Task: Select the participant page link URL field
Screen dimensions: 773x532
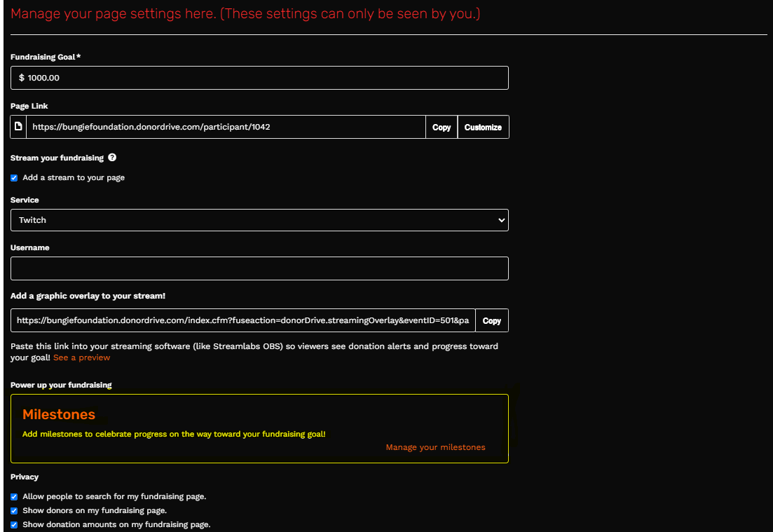Action: click(x=226, y=128)
